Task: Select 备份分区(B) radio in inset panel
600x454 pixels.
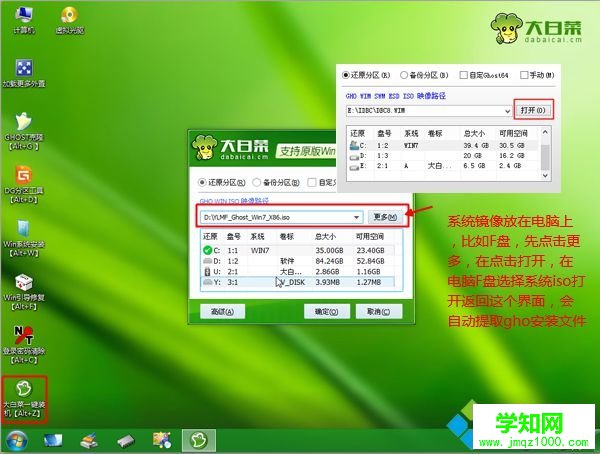Action: [404, 75]
